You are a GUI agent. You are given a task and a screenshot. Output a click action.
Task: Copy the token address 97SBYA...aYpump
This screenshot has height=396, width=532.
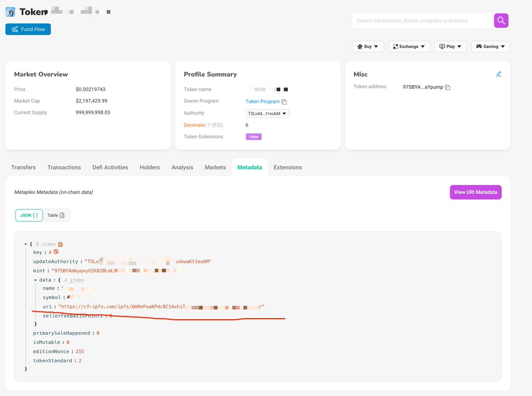[x=448, y=88]
